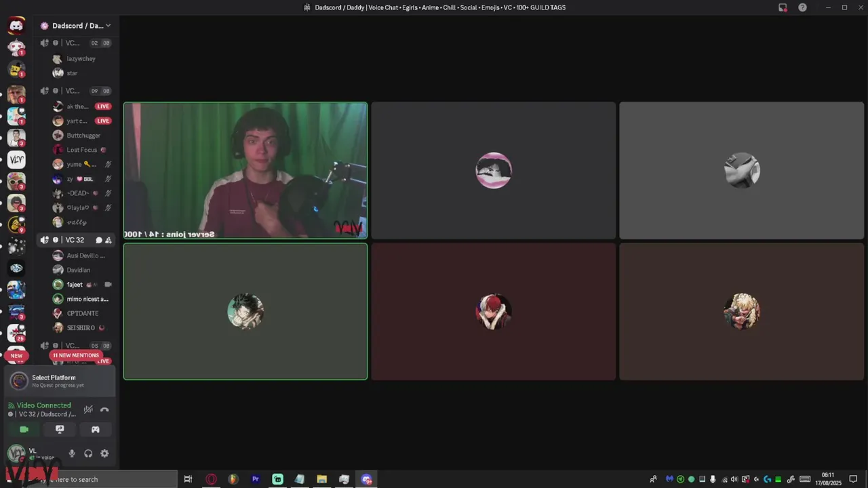
Task: Open Windows notification center
Action: tap(853, 479)
